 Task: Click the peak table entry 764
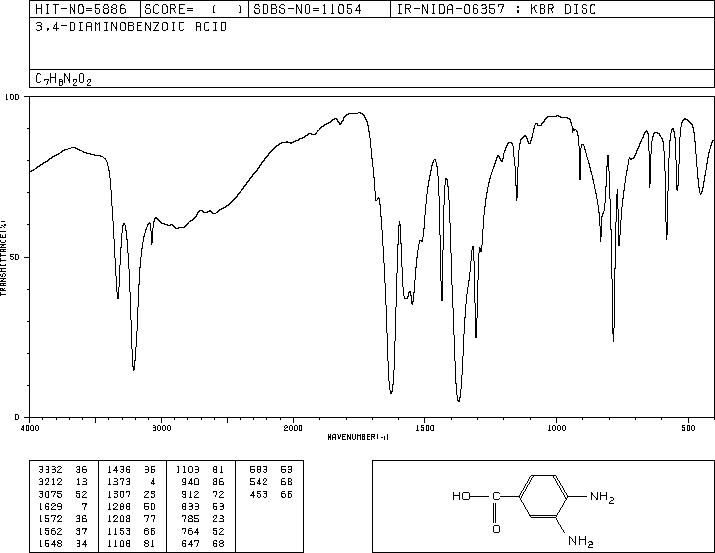click(190, 531)
